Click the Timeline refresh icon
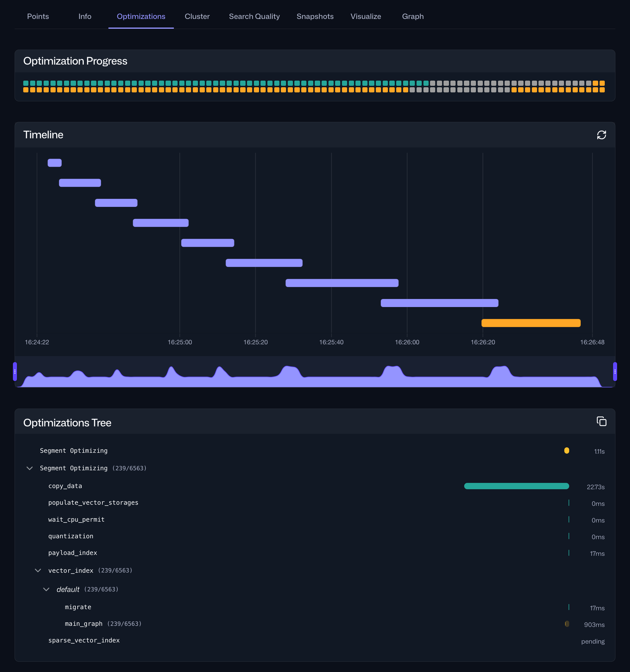The image size is (630, 672). 601,135
